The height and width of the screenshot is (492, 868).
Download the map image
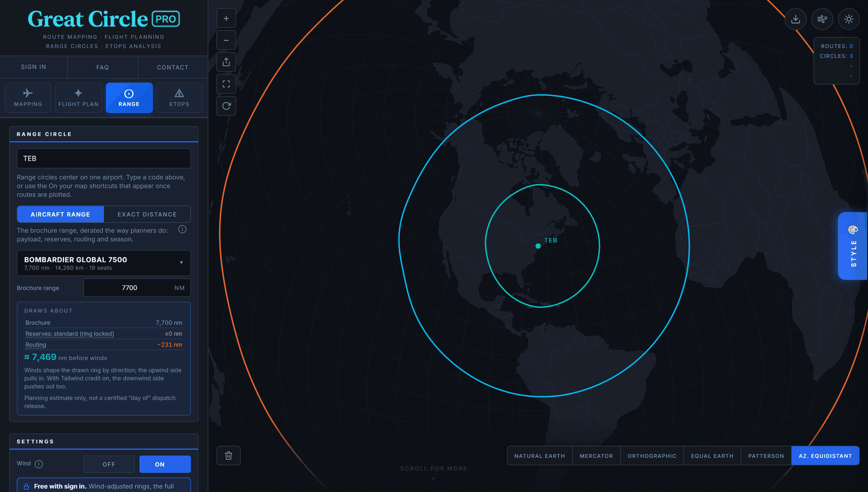796,19
